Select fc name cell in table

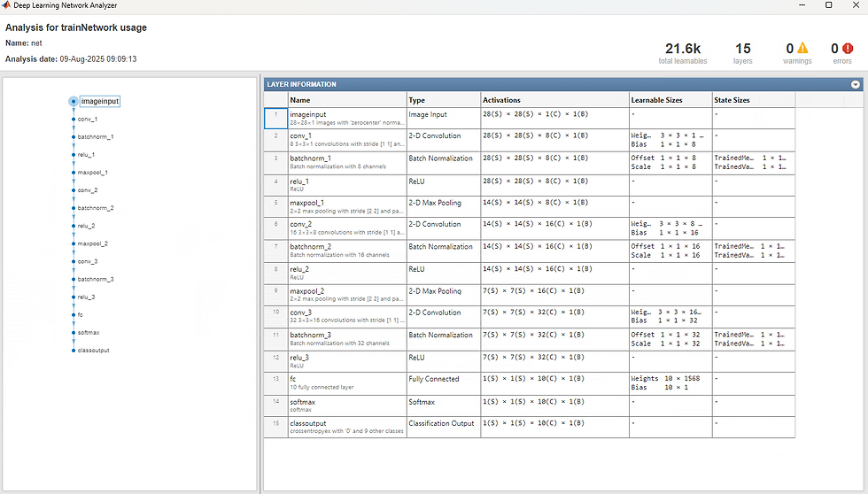click(347, 382)
